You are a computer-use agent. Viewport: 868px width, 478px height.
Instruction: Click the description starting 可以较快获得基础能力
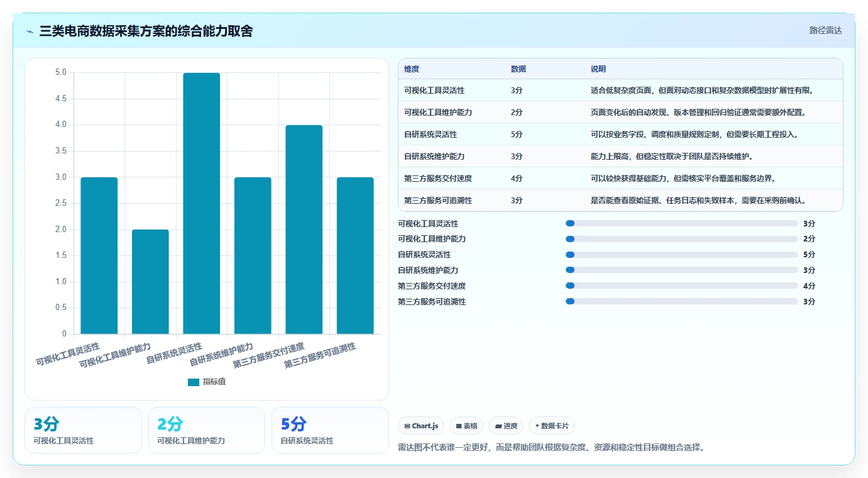683,179
